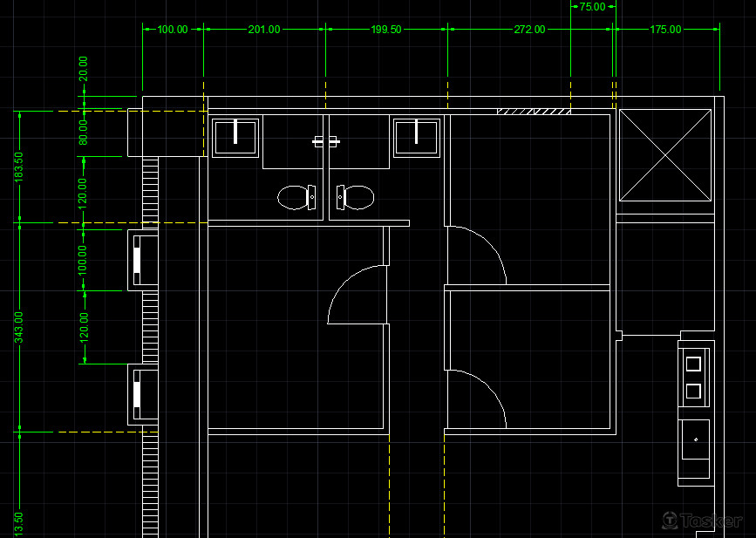Choose the 183.50 dimension text

[x=19, y=168]
